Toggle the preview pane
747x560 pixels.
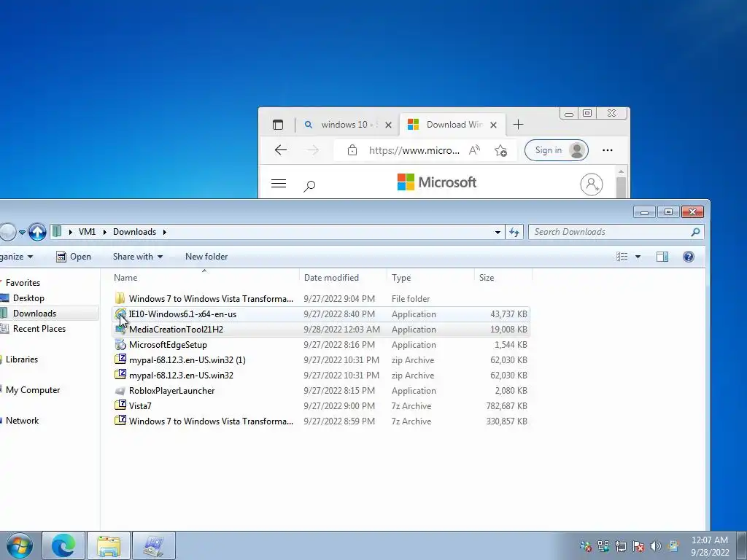[x=662, y=257]
